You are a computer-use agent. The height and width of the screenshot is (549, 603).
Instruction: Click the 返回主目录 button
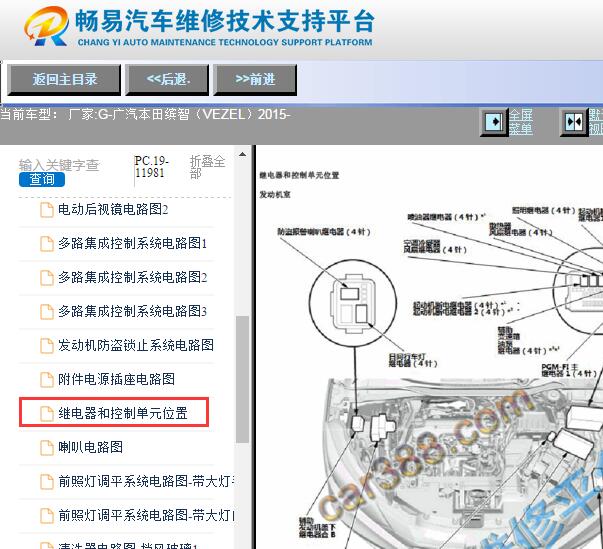tap(64, 80)
